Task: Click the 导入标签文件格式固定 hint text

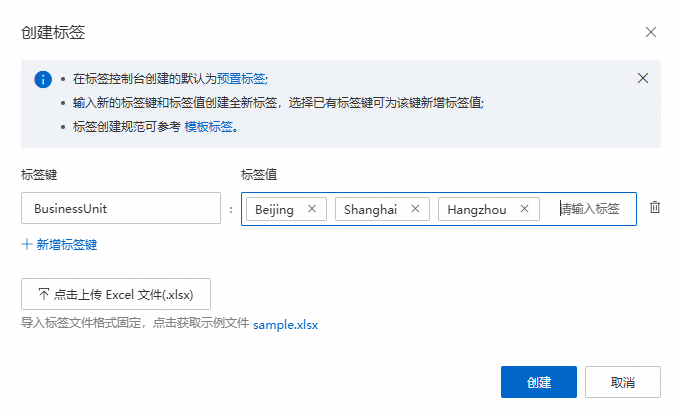Action: click(135, 323)
